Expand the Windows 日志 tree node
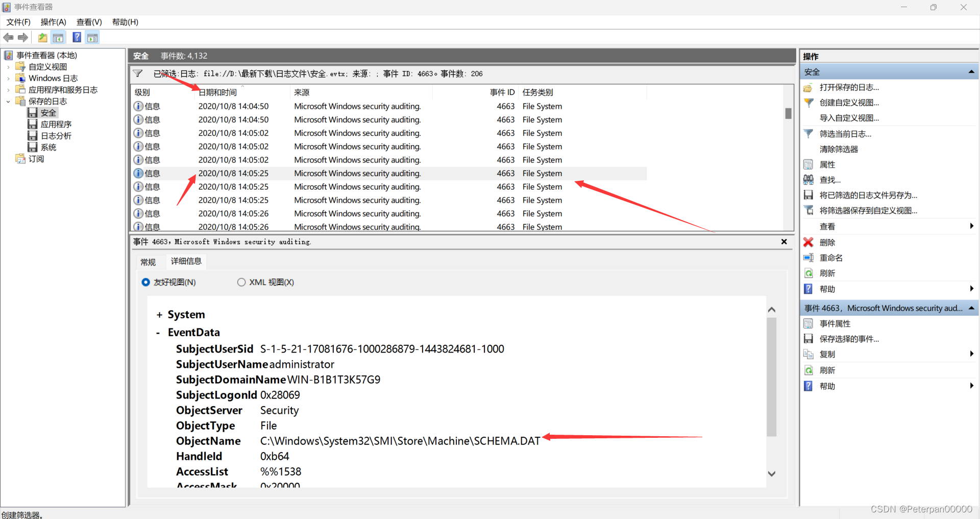 [x=8, y=78]
